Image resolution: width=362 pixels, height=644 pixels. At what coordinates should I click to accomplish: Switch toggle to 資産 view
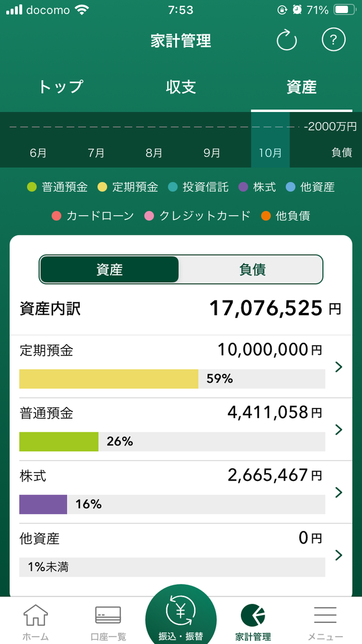pos(110,269)
